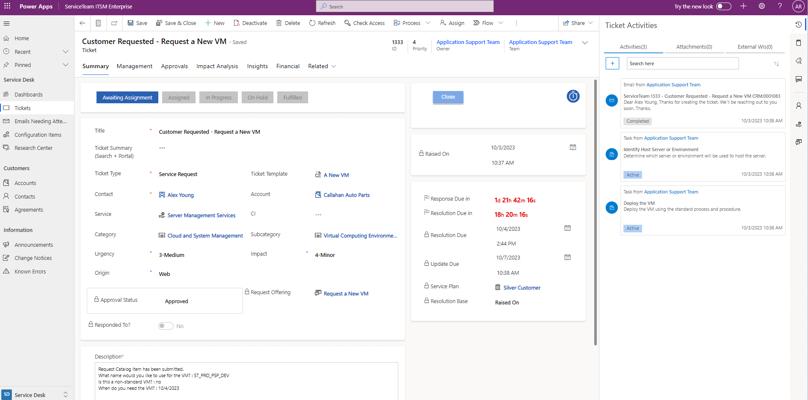The image size is (808, 400).
Task: Open the Callahan Auto Parts account link
Action: (x=346, y=195)
